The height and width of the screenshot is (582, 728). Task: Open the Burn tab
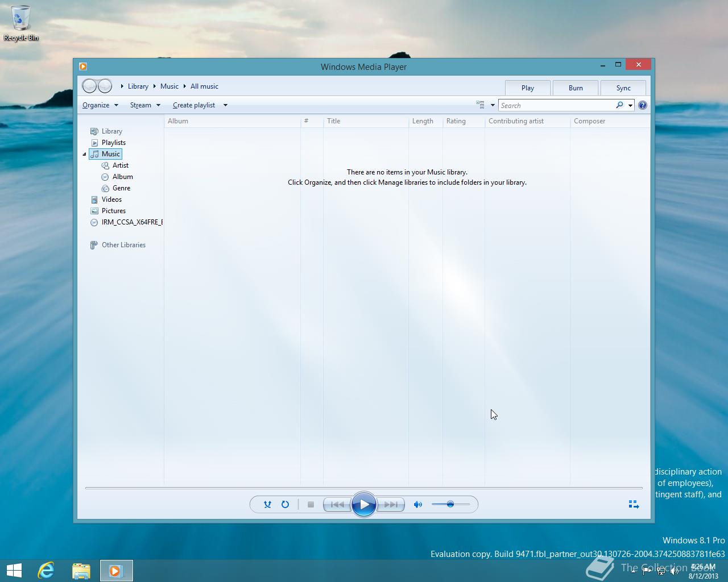576,88
